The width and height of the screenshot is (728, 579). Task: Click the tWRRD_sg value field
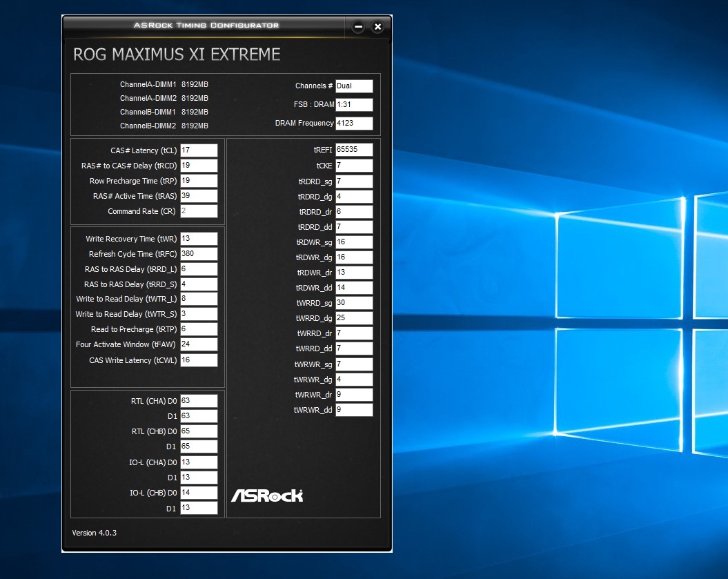coord(354,303)
